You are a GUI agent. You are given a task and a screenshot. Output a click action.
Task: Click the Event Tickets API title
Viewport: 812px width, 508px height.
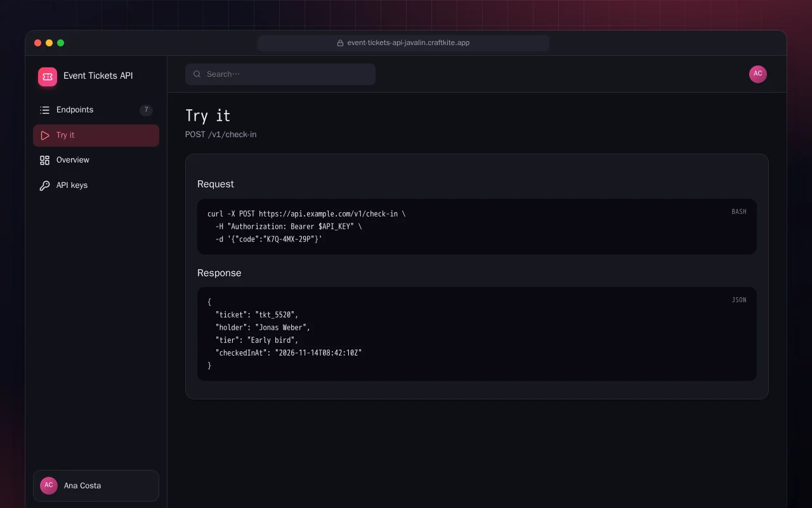coord(98,76)
